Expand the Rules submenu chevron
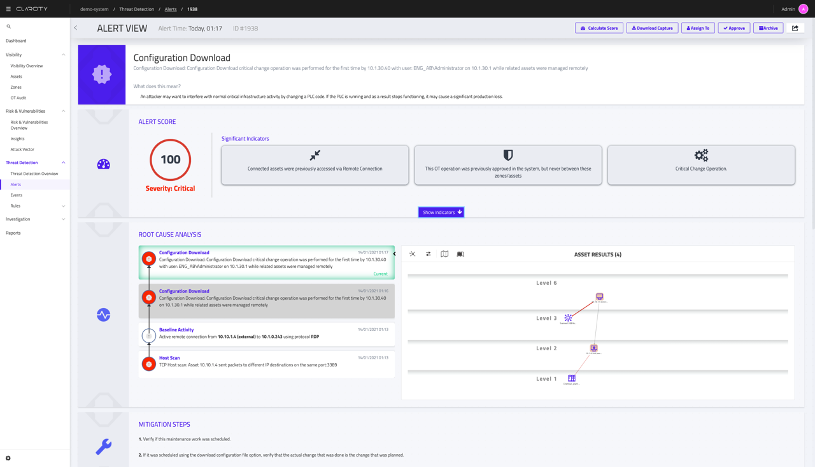This screenshot has height=468, width=816. [63, 206]
